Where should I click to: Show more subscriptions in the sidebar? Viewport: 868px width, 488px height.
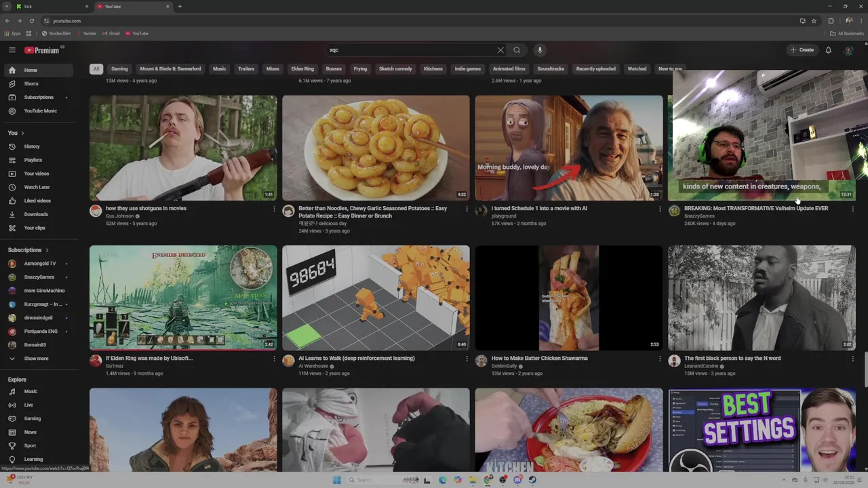click(37, 359)
